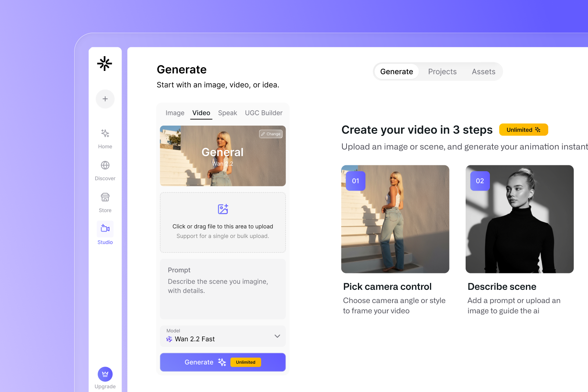
Task: Click into the Prompt text field
Action: (223, 290)
